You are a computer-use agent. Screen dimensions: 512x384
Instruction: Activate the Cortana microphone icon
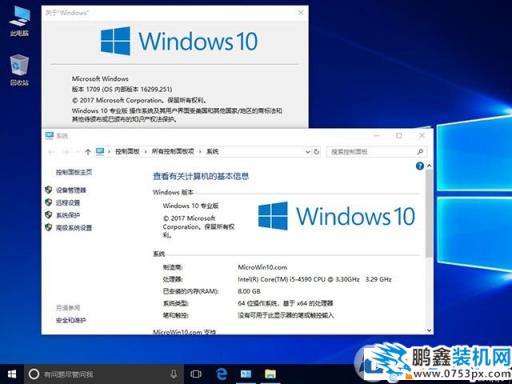174,374
